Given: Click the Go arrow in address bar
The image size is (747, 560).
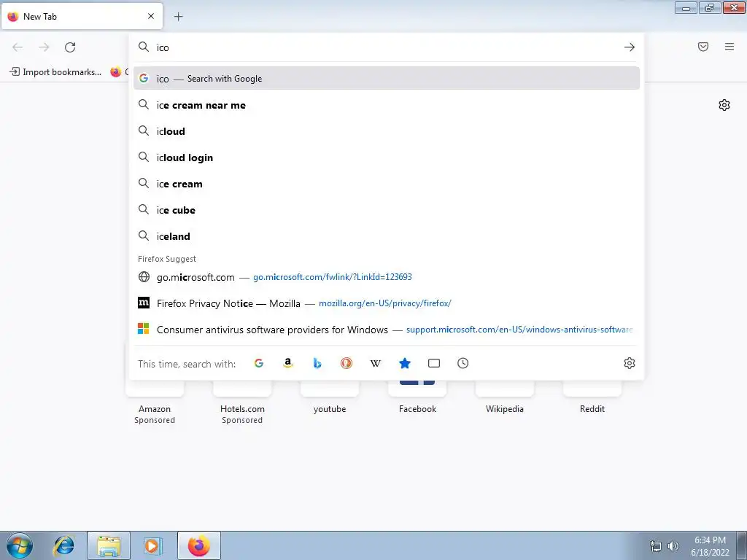Looking at the screenshot, I should tap(630, 47).
